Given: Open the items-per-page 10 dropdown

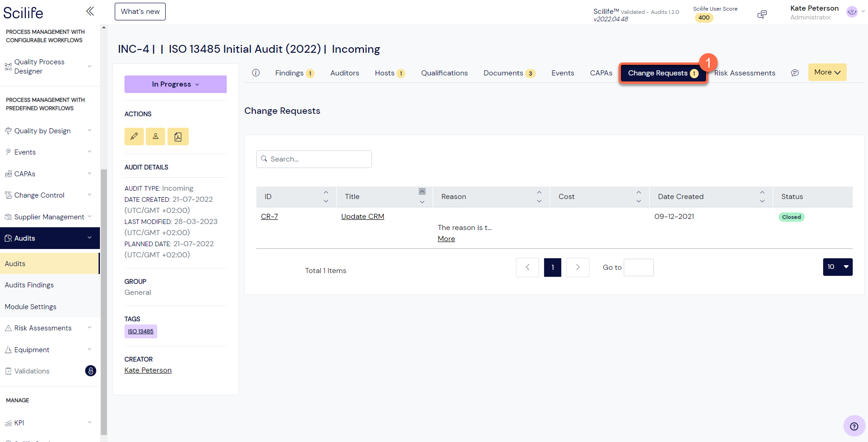Looking at the screenshot, I should pos(837,267).
